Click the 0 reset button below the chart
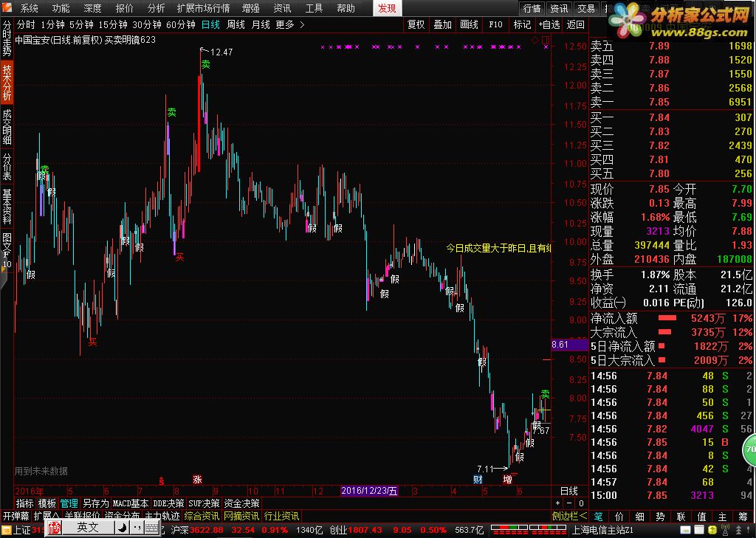The image size is (756, 538). coord(582,503)
